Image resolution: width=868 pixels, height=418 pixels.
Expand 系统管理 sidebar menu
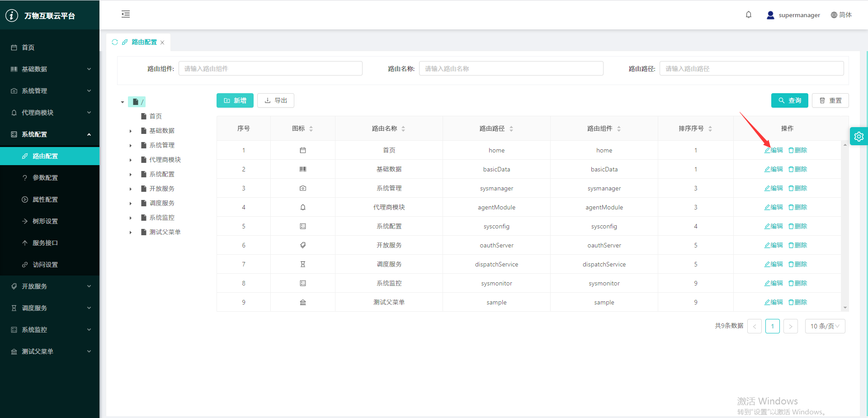pos(50,91)
